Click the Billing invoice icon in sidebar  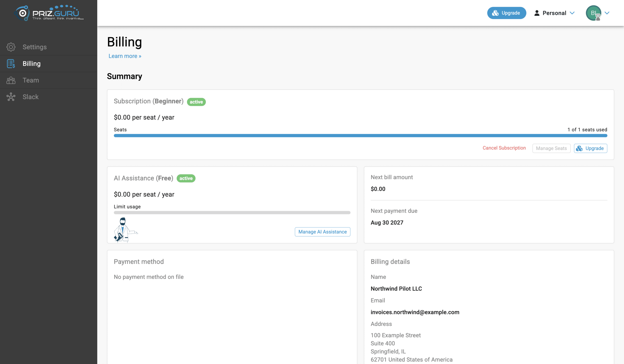(11, 64)
